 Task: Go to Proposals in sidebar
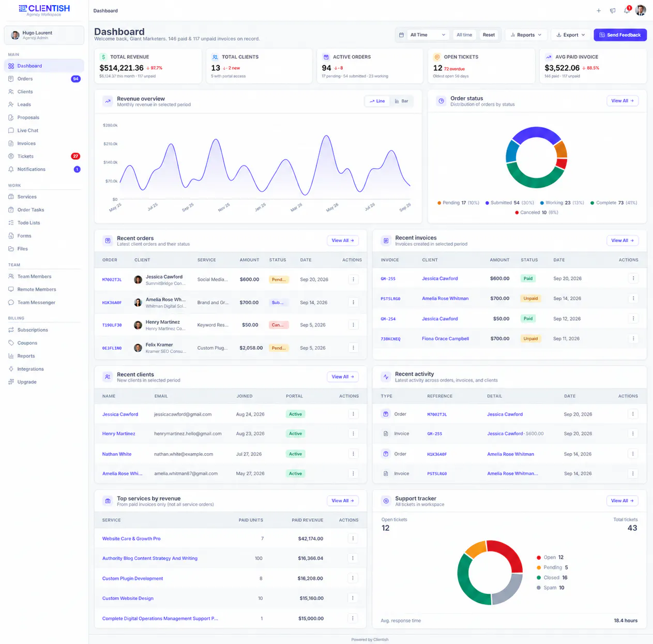click(x=44, y=117)
